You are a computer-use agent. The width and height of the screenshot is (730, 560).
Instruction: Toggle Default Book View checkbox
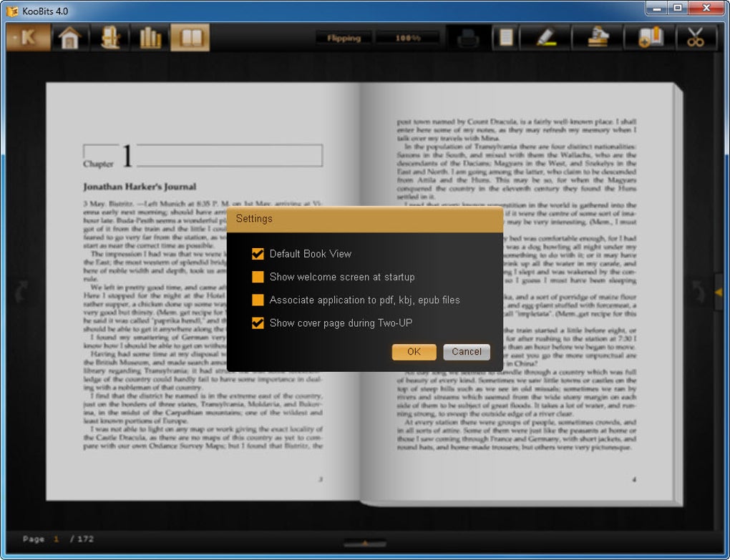point(258,253)
